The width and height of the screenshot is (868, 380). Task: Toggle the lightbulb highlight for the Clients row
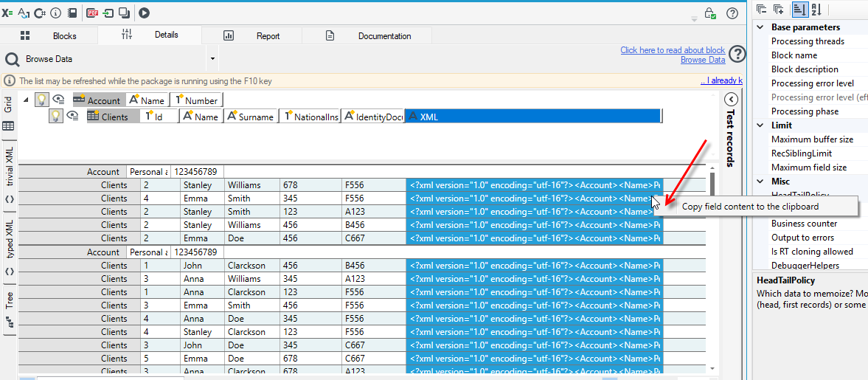55,116
